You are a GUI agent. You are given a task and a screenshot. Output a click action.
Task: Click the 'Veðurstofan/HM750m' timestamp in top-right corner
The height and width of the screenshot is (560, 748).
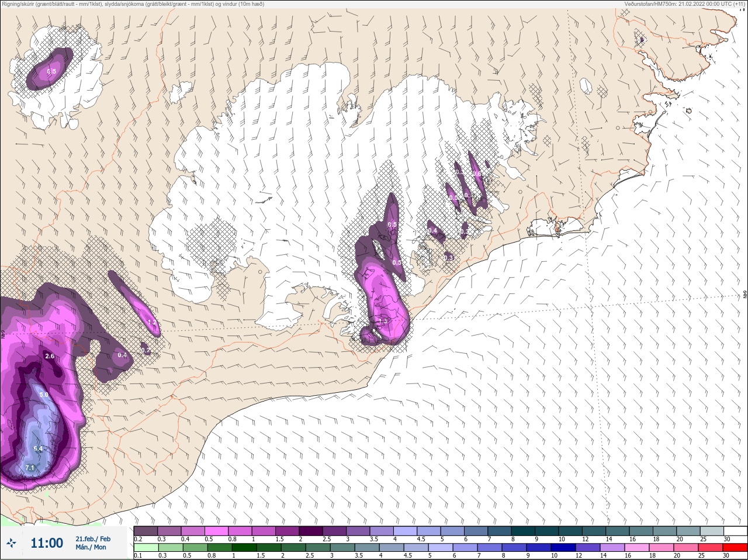click(x=685, y=4)
